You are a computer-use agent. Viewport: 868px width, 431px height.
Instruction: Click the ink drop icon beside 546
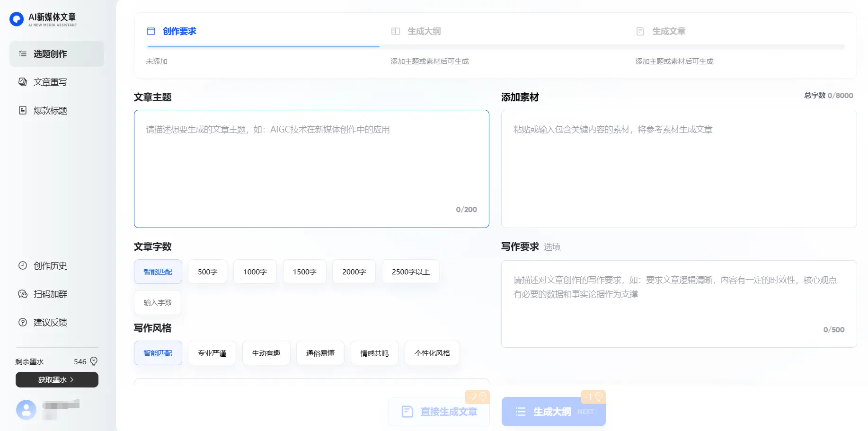(x=94, y=361)
